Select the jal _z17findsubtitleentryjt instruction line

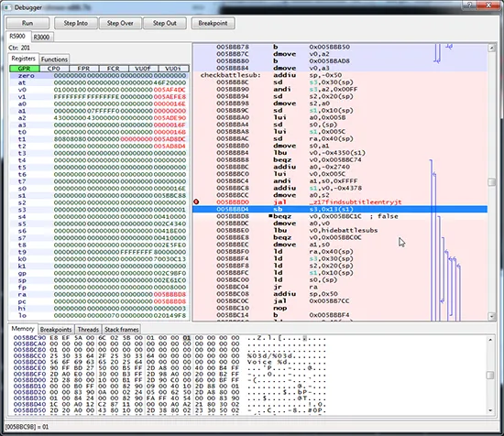click(340, 202)
